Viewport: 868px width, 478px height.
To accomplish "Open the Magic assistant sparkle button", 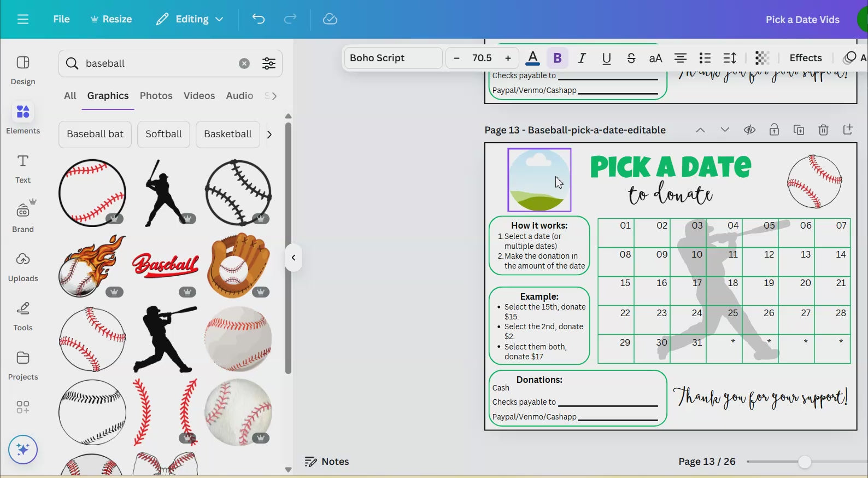I will coord(23,450).
